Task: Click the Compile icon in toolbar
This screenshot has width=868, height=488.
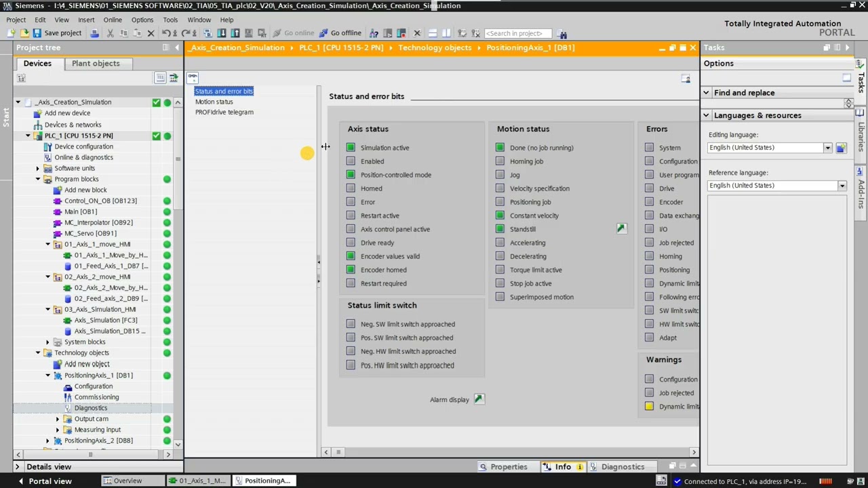Action: pos(208,33)
